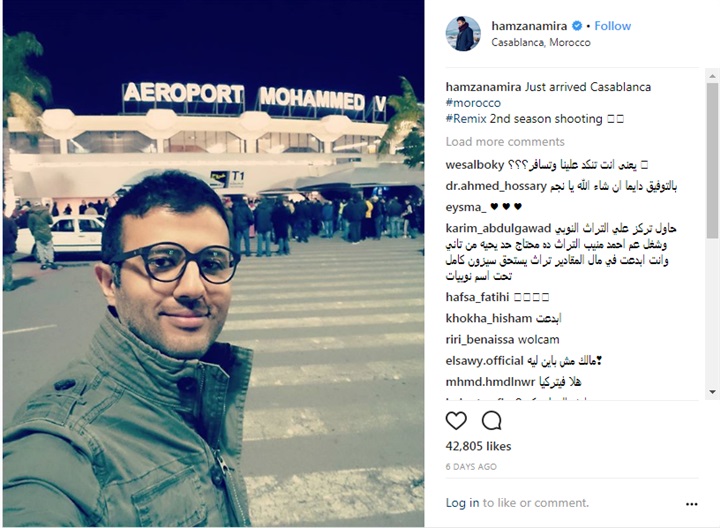Open the three-dot more options menu
The height and width of the screenshot is (528, 720).
692,504
